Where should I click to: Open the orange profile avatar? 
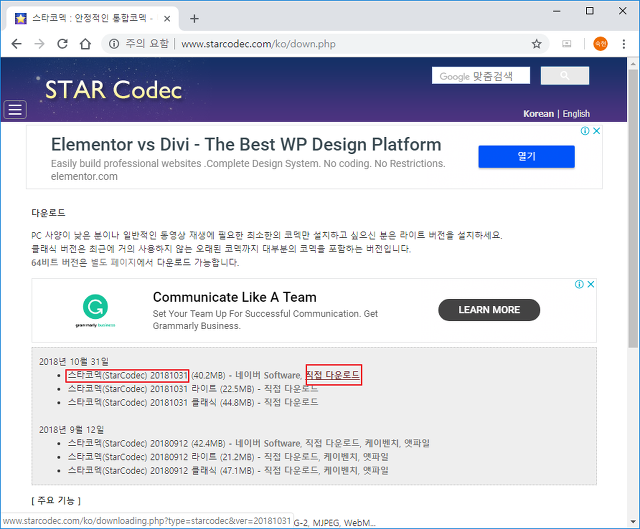(x=600, y=44)
